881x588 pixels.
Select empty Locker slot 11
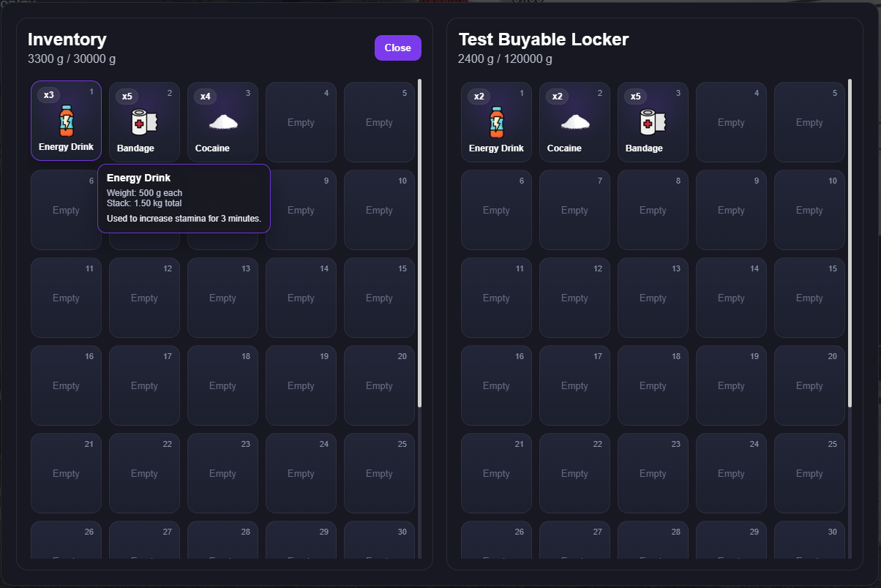(496, 298)
